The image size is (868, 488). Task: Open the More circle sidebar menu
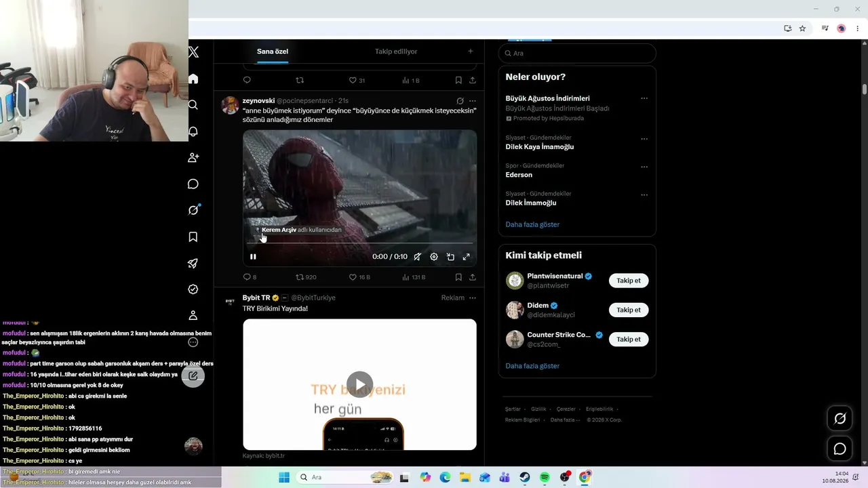[x=193, y=342]
